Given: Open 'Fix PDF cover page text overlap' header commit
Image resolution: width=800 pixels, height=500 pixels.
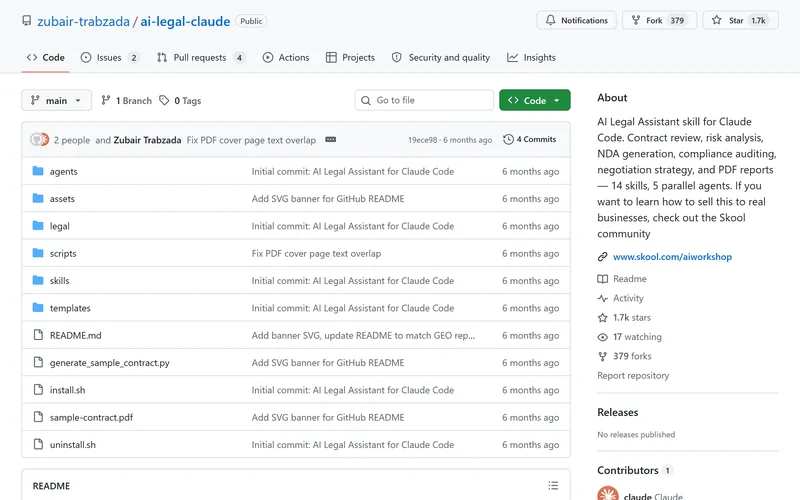Looking at the screenshot, I should coord(251,140).
